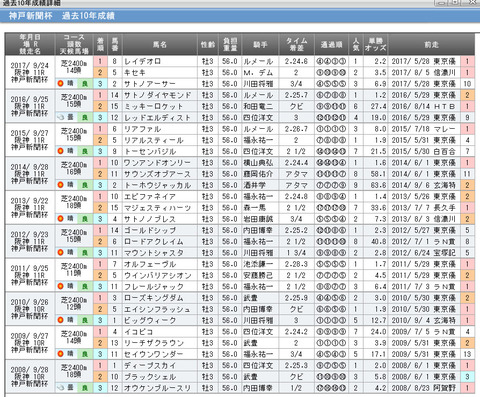Select horse name リアルスティール
Viewport: 480px width, 397px height.
coord(154,140)
